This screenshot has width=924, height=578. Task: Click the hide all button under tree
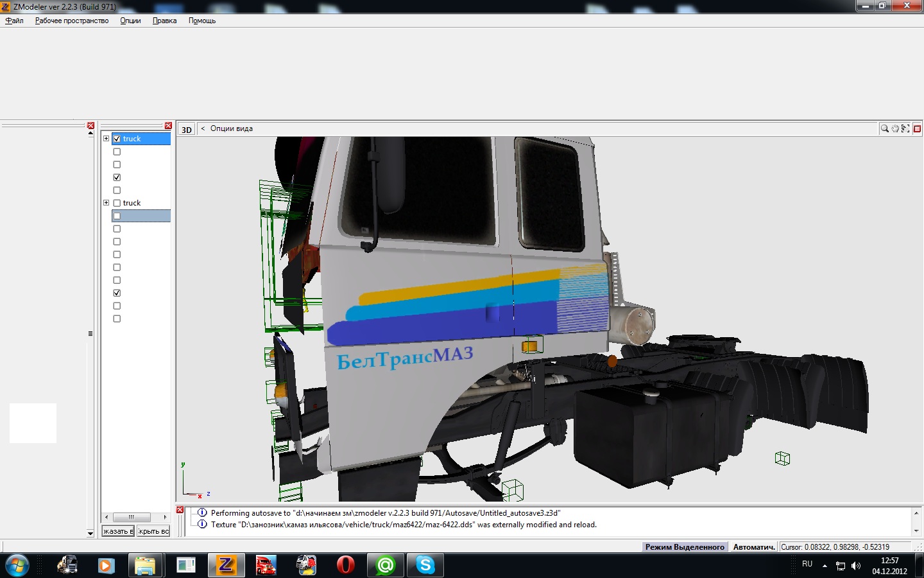coord(153,531)
